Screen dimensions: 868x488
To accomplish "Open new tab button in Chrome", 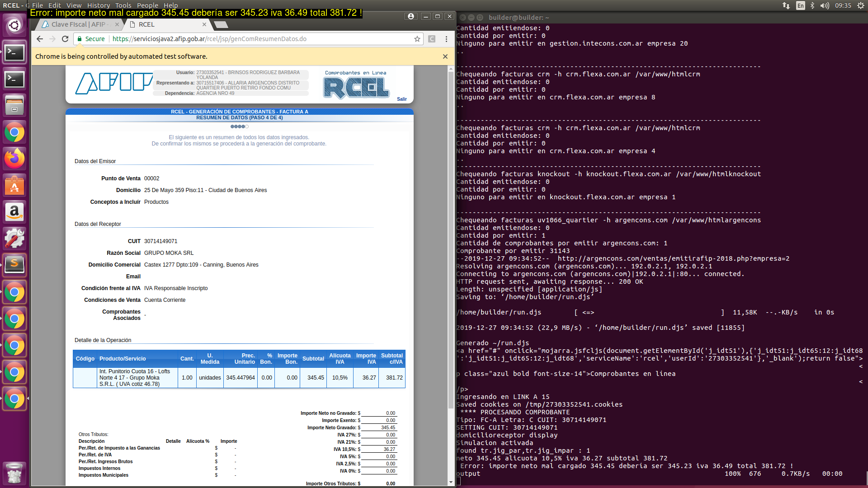I will coord(221,24).
